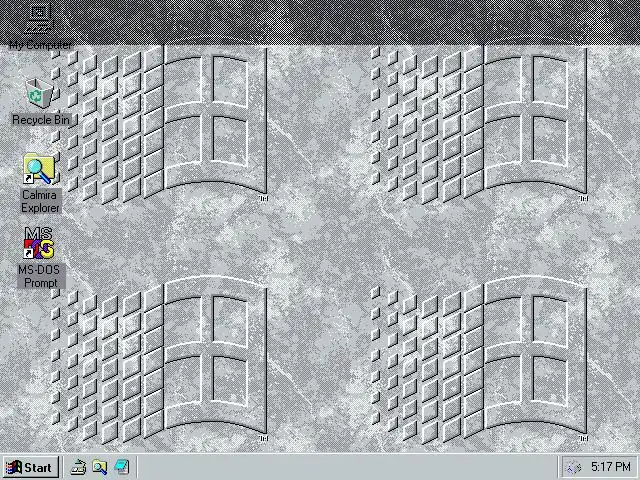The width and height of the screenshot is (640, 480).
Task: Open the Start menu button
Action: point(30,467)
